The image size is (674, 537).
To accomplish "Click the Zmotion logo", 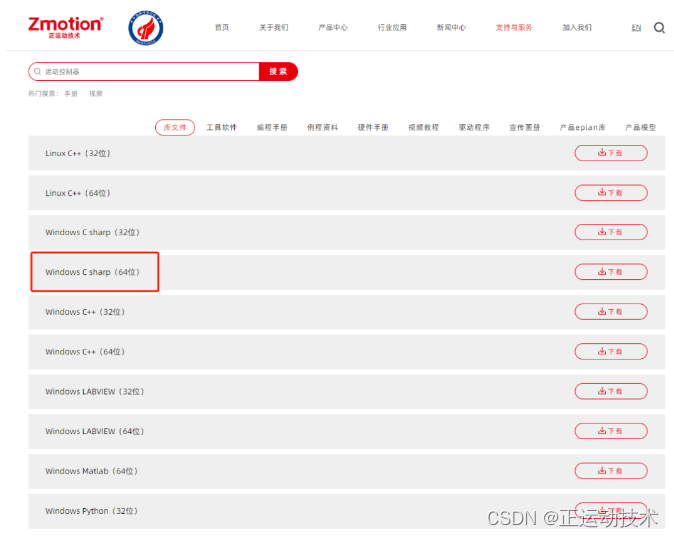I will [x=65, y=28].
